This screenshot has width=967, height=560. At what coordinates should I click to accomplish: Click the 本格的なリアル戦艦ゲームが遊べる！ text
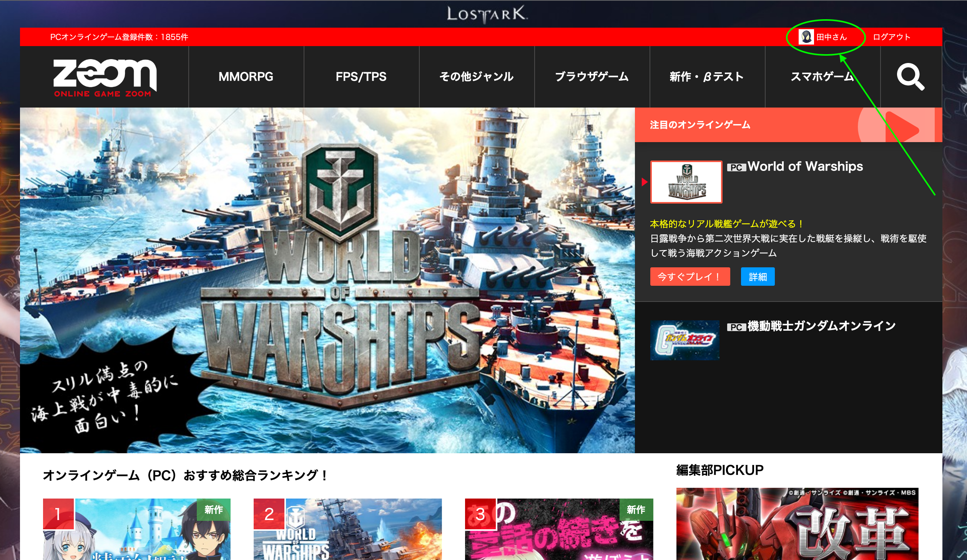click(x=726, y=224)
